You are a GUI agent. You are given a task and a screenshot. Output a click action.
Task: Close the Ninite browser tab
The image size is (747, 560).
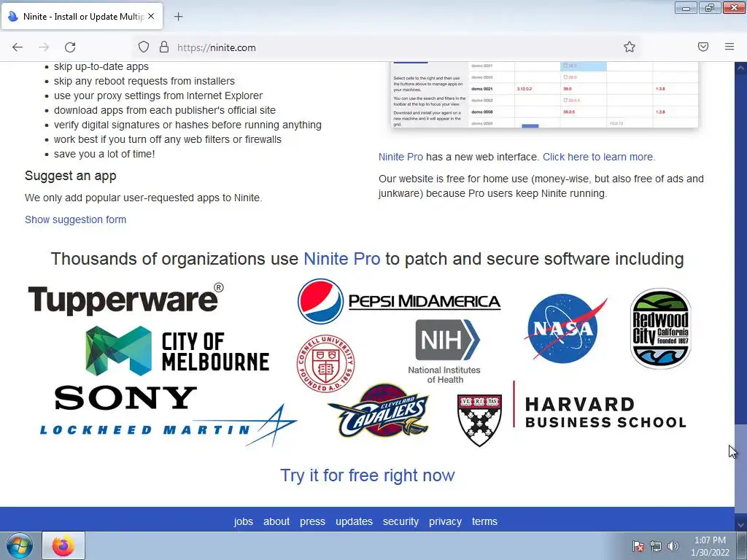pos(151,16)
